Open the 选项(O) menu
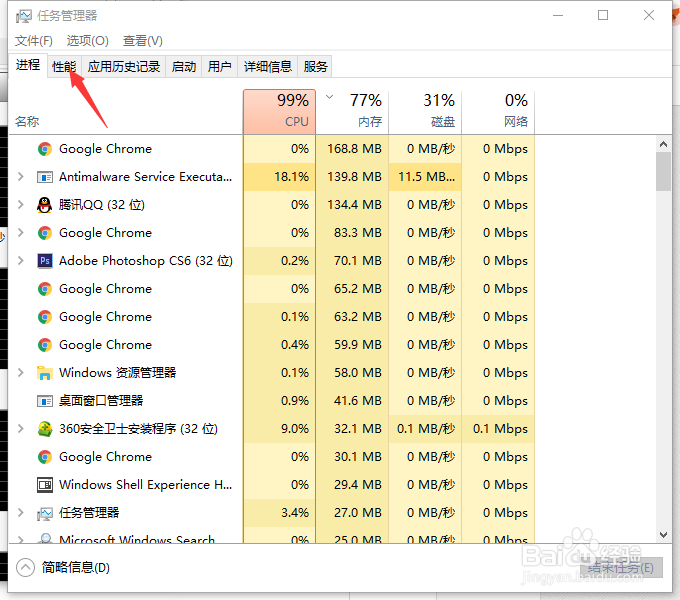 click(88, 41)
